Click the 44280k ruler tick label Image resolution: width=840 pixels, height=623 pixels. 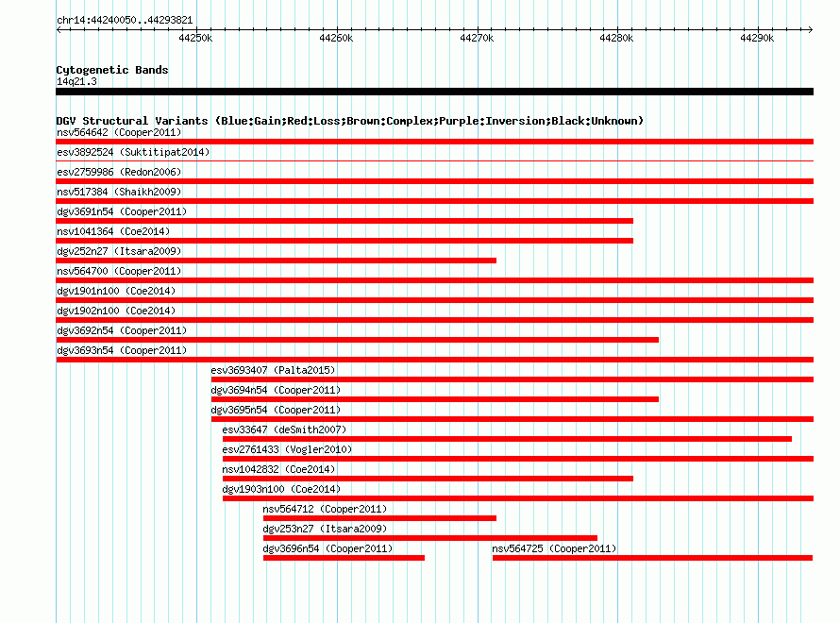(616, 38)
